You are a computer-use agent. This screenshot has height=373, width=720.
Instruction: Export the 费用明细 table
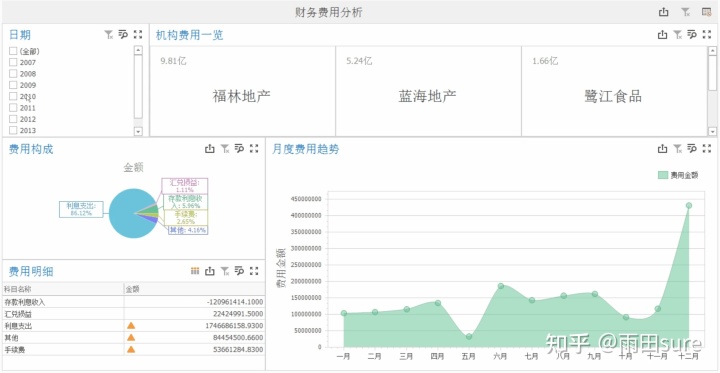pos(210,271)
